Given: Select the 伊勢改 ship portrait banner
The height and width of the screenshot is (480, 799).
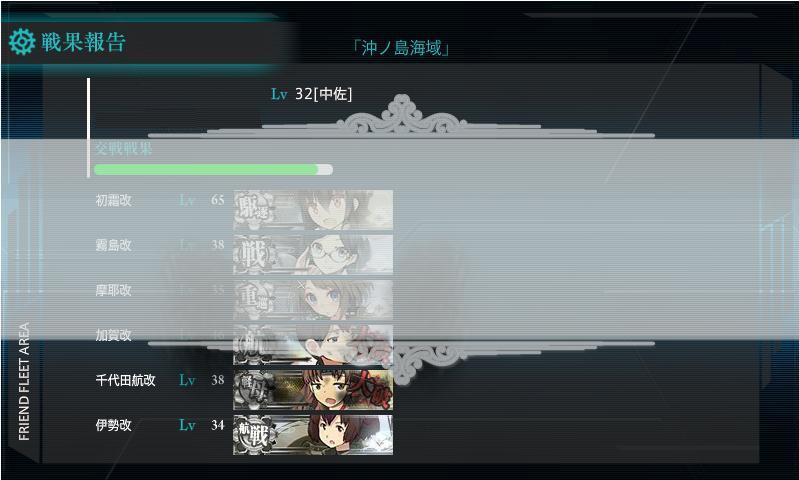Looking at the screenshot, I should click(313, 435).
